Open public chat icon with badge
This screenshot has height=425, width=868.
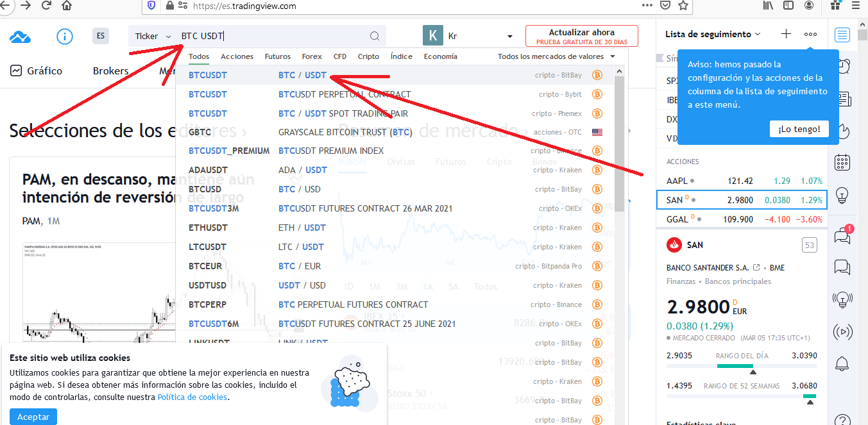842,236
